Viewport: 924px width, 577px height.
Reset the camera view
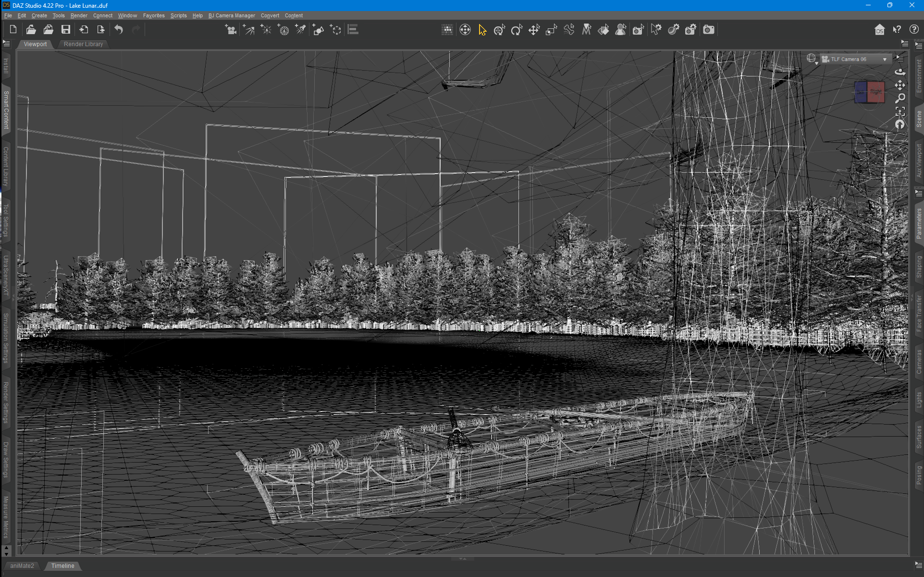pyautogui.click(x=900, y=125)
